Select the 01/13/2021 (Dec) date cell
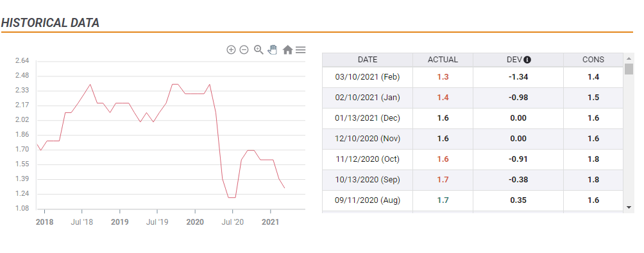 coord(367,118)
